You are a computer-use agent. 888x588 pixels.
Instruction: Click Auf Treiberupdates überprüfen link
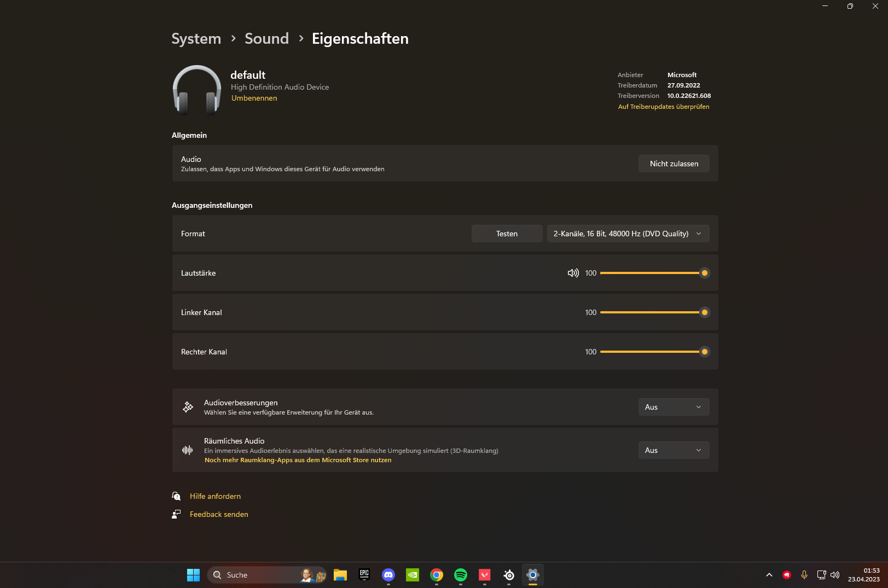(x=663, y=107)
